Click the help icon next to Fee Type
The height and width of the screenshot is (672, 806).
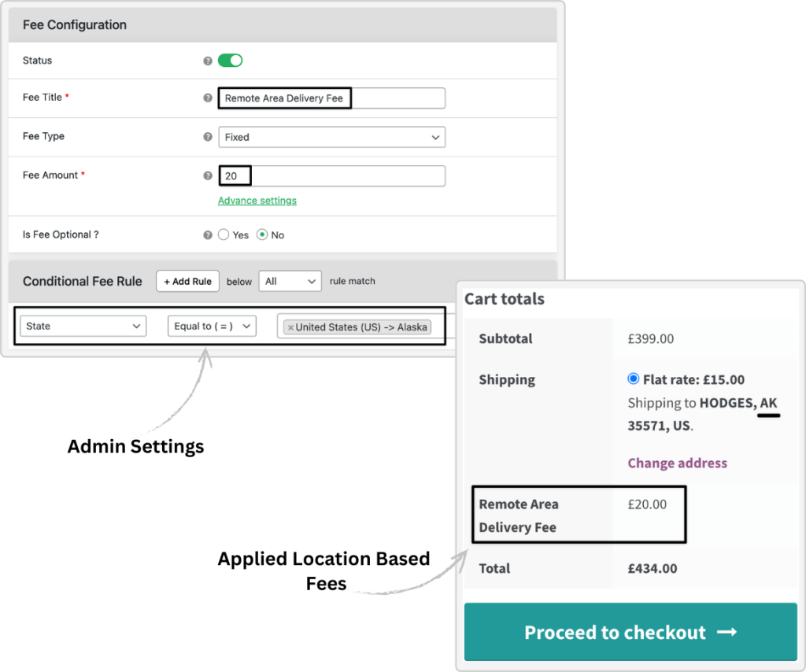pyautogui.click(x=208, y=136)
